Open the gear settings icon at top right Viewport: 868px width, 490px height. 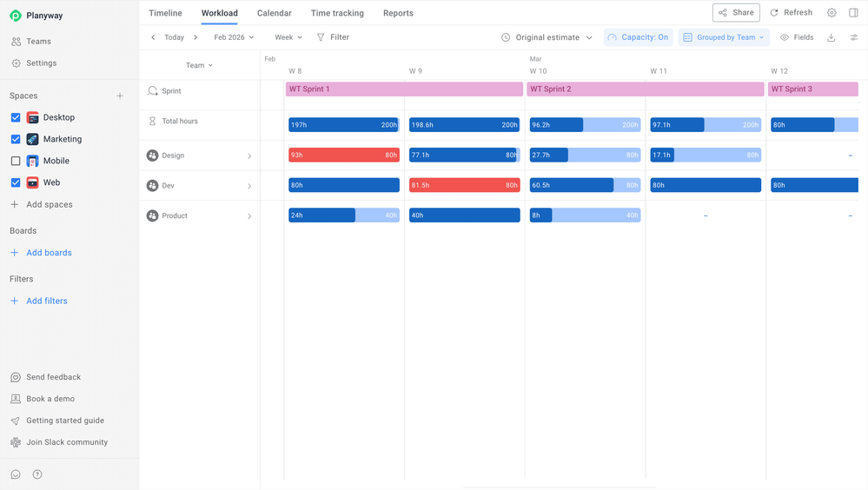[832, 13]
